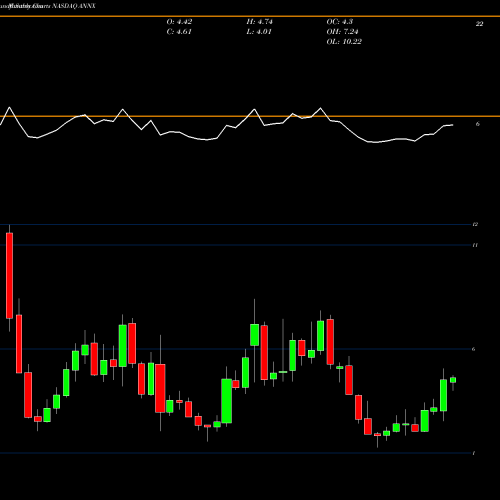The image size is (500, 500).
Task: Select the high value 'H: 4.74'
Action: 259,22
